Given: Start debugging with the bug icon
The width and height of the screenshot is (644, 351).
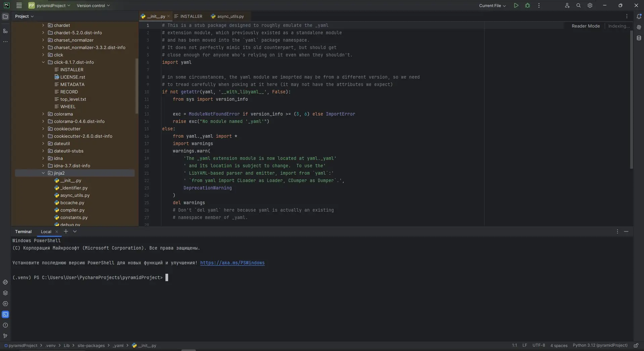Looking at the screenshot, I should point(528,5).
